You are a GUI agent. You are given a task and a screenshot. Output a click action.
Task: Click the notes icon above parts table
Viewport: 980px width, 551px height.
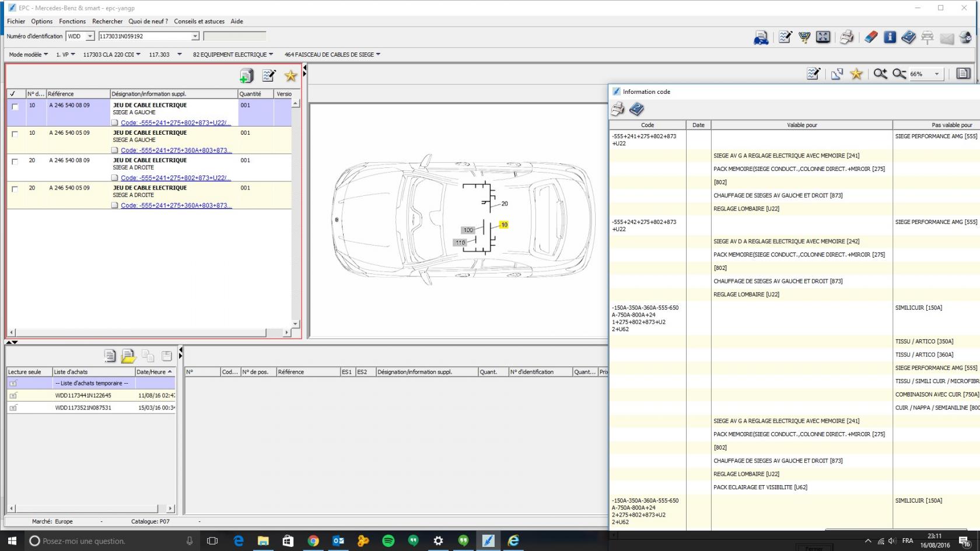pyautogui.click(x=269, y=75)
